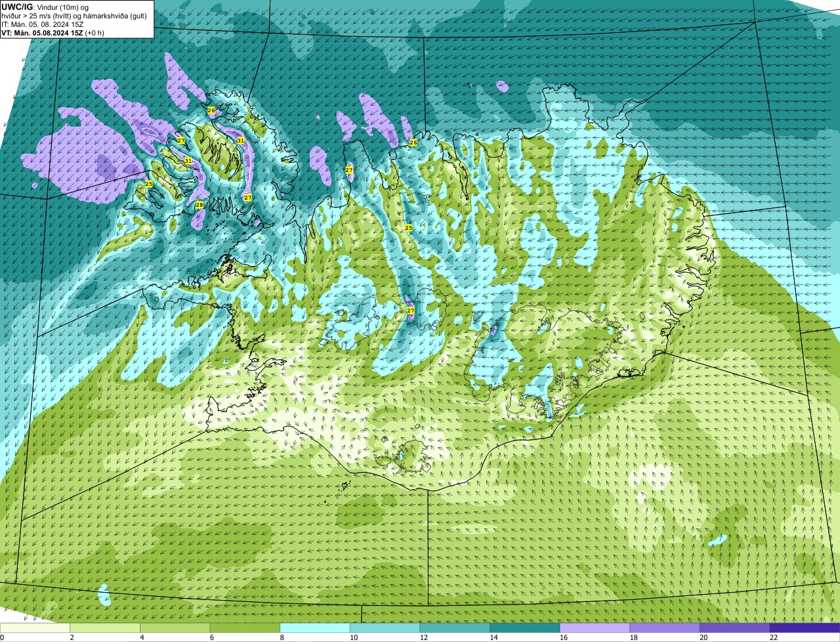Click the '27' gust label below the eastern '31'
Screen dimensions: 840x642
[x=248, y=198]
